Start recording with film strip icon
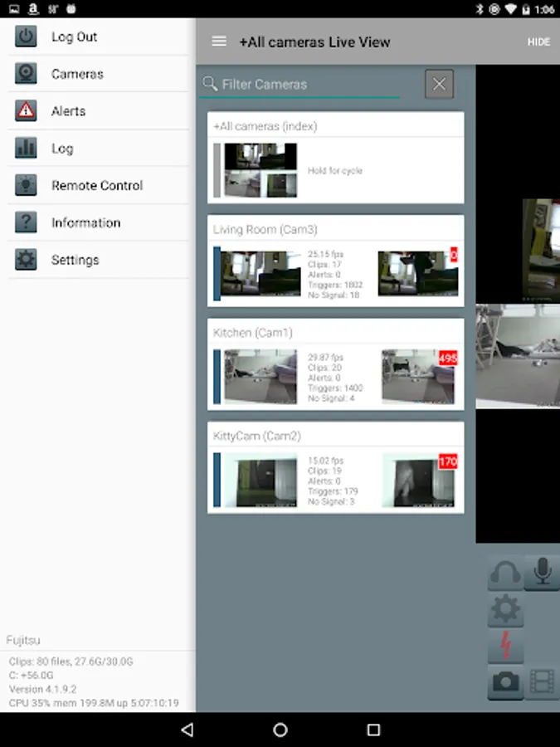The width and height of the screenshot is (560, 747). 543,682
